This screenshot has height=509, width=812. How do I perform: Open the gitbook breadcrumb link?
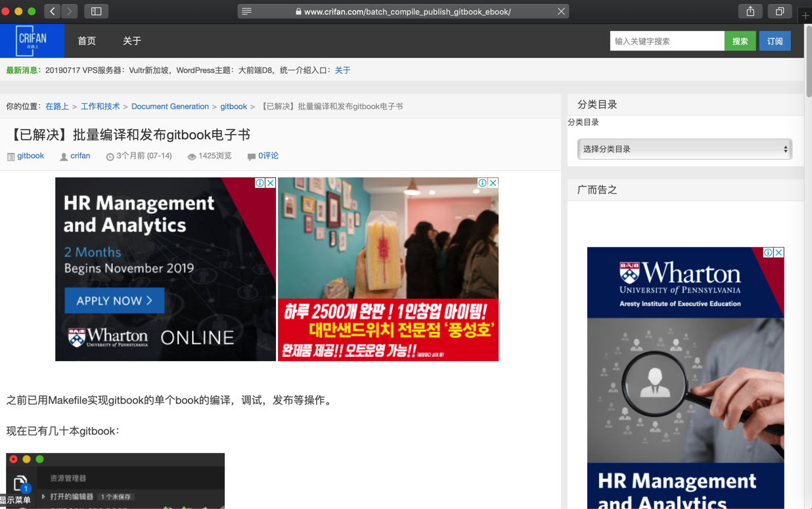pyautogui.click(x=233, y=106)
